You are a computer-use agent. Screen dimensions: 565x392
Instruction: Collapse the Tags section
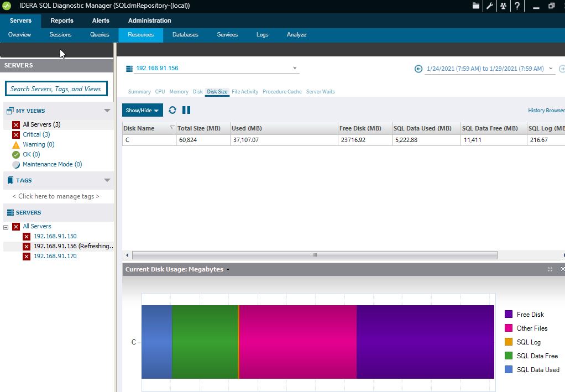coord(107,180)
